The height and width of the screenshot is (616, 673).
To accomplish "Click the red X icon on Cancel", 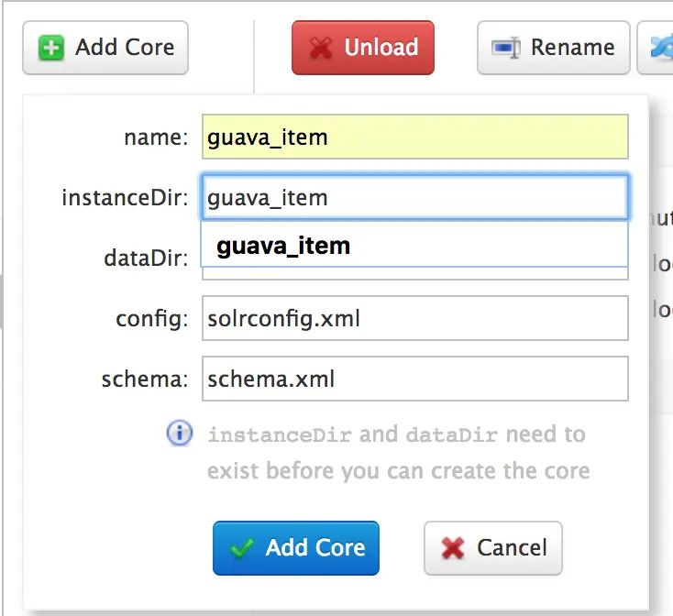I will [x=453, y=548].
